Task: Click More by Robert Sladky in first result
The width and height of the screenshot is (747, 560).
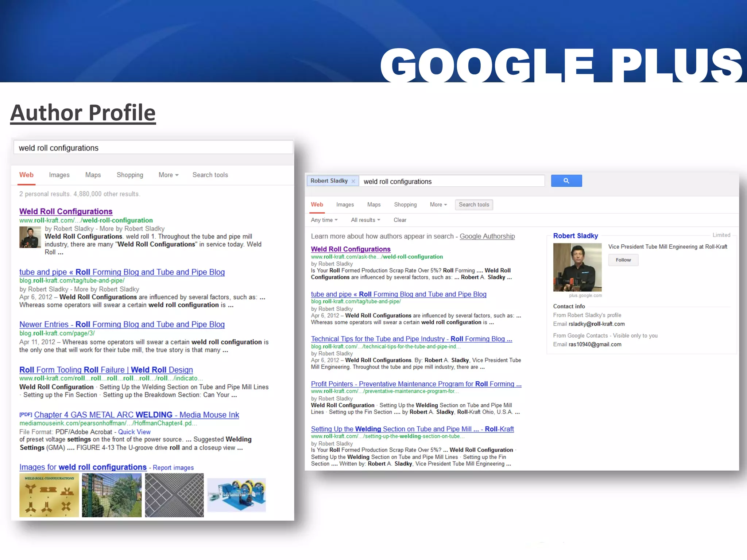Action: coord(132,229)
